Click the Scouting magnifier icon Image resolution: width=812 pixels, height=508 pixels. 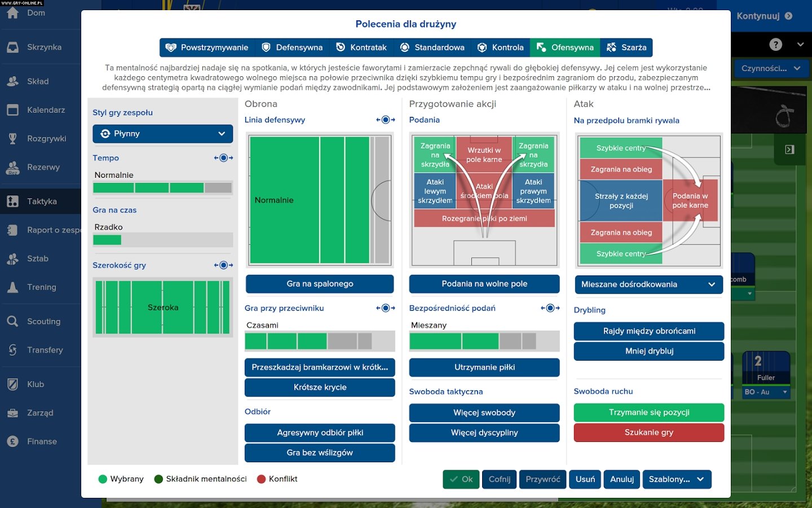point(12,321)
